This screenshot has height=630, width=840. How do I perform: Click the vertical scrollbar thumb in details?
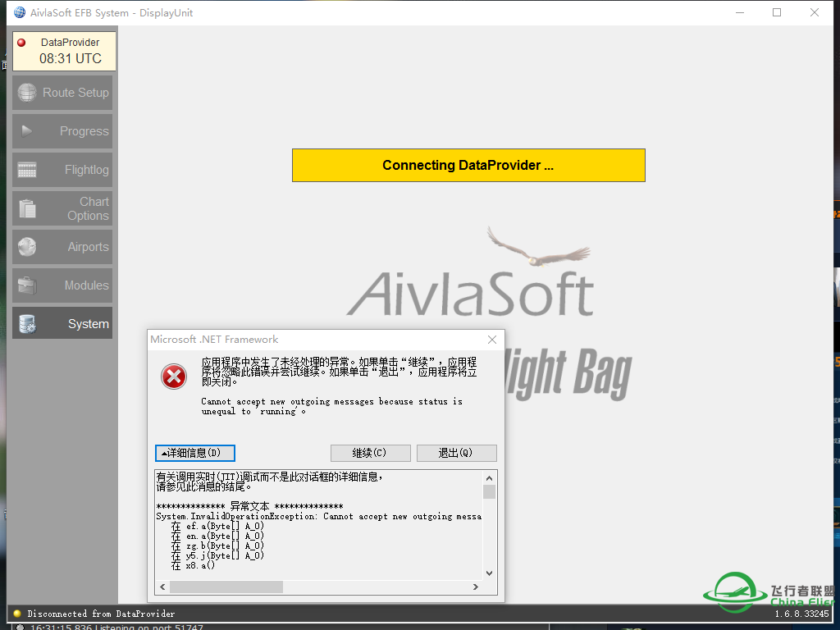point(489,491)
